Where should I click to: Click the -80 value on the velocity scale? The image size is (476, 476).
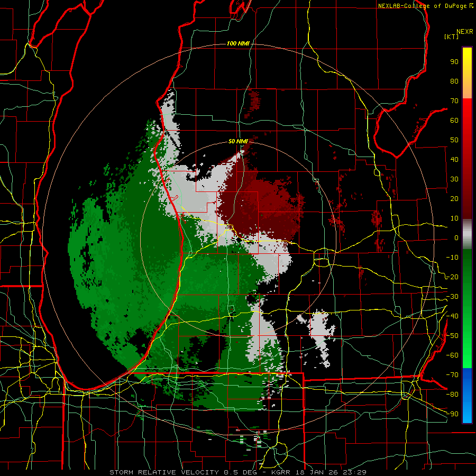tap(452, 395)
